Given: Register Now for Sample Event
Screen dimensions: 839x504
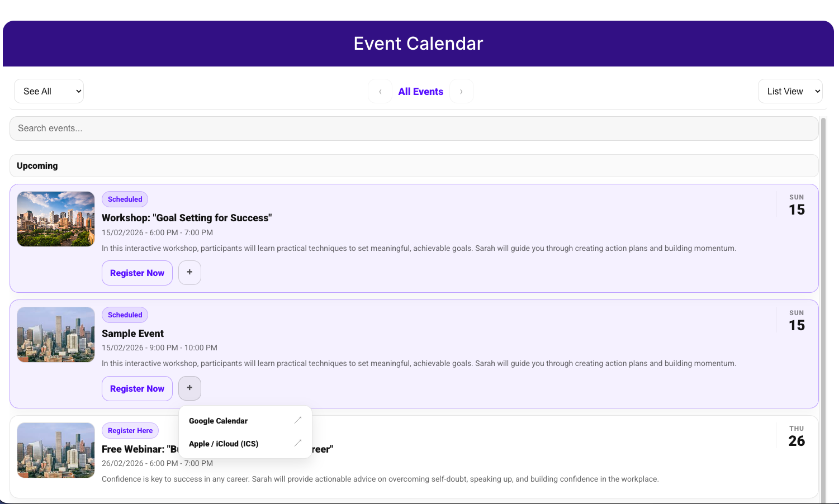Looking at the screenshot, I should pos(137,388).
